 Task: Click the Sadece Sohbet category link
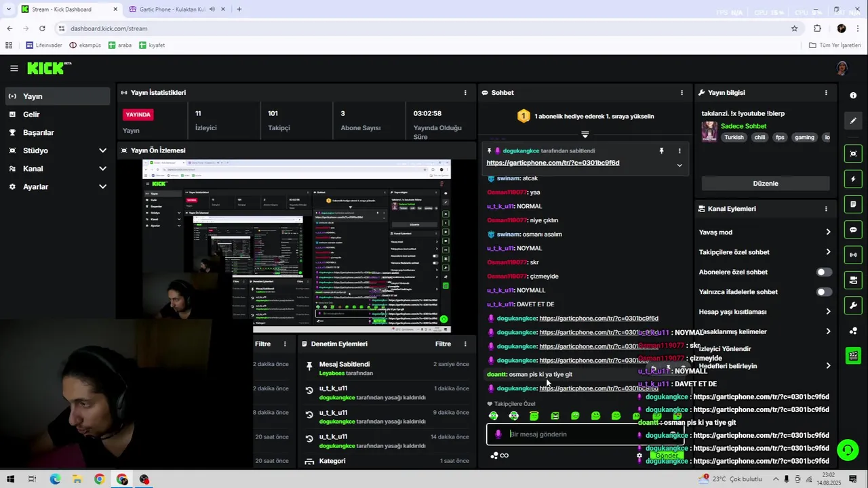tap(743, 126)
